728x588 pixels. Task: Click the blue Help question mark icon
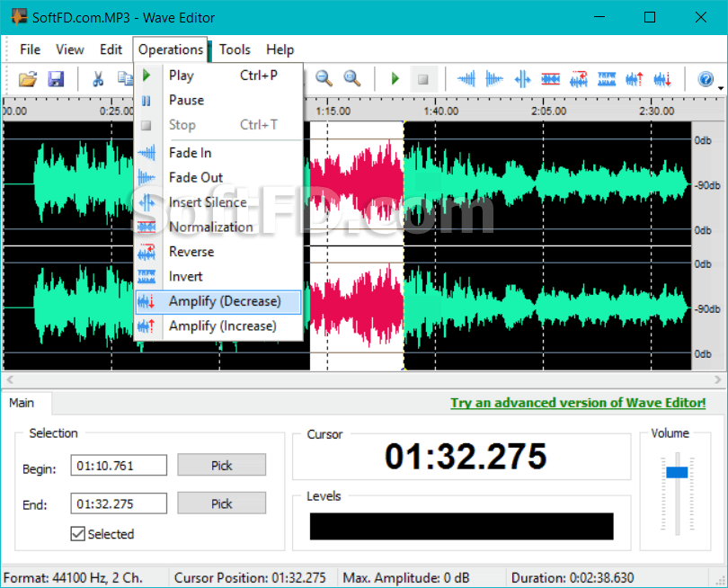706,79
